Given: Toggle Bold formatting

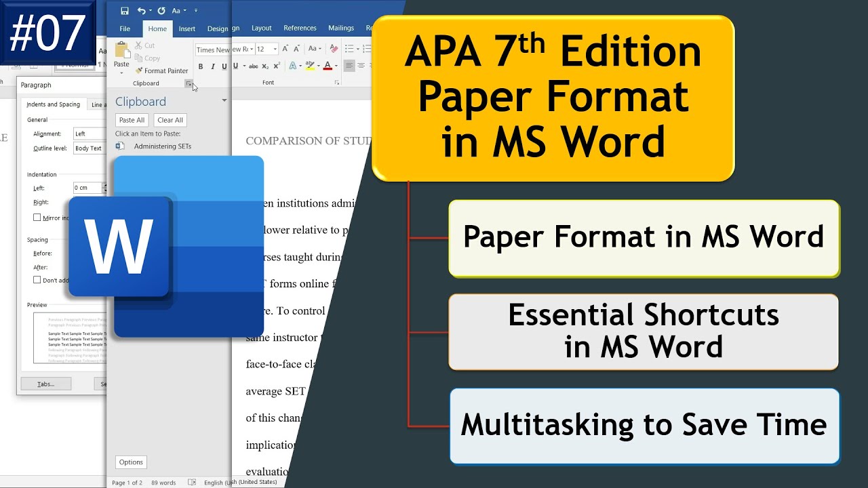Looking at the screenshot, I should pos(201,66).
